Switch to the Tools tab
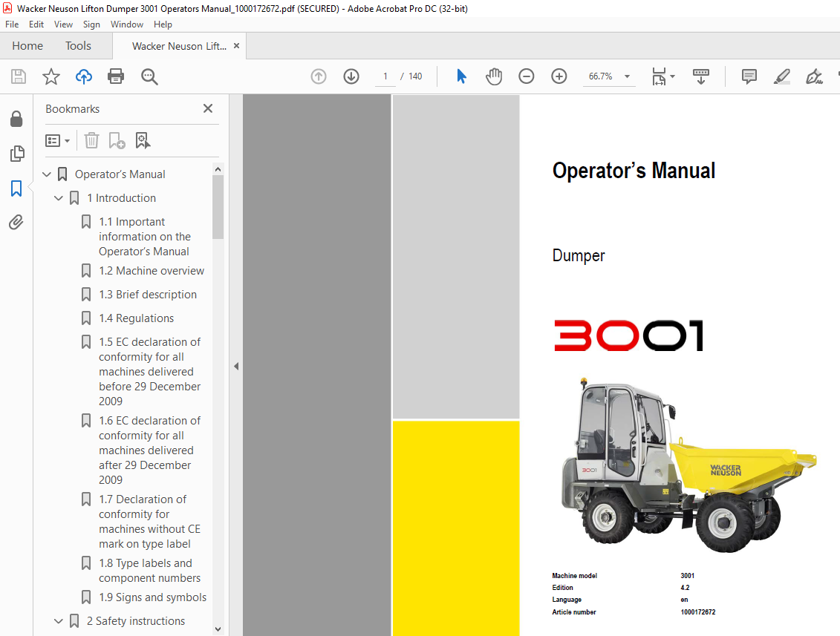This screenshot has height=636, width=840. [x=78, y=46]
